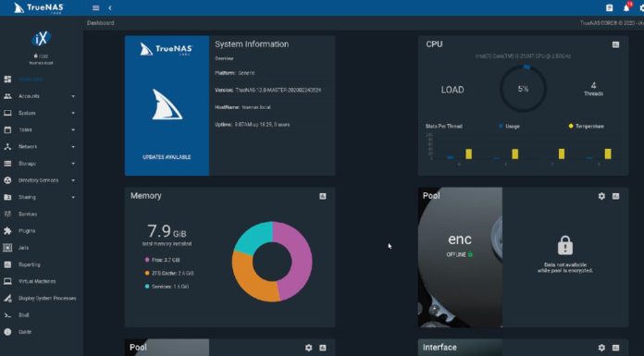This screenshot has height=356, width=644.
Task: Click the ZFS Cache legend entry
Action: click(169, 273)
